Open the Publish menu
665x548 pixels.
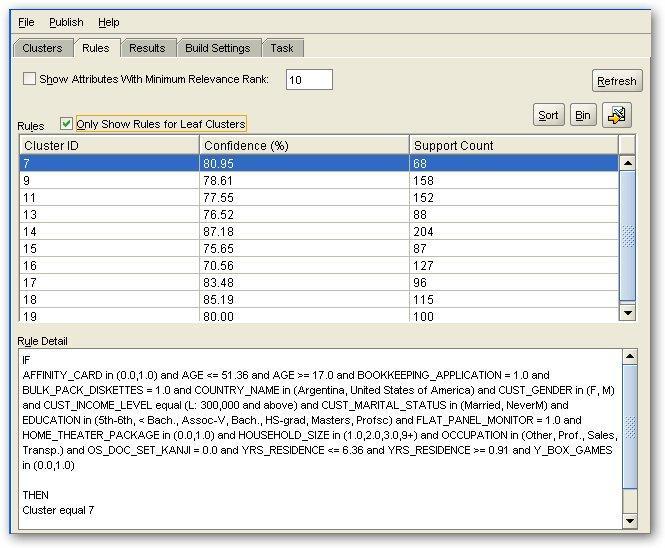66,22
